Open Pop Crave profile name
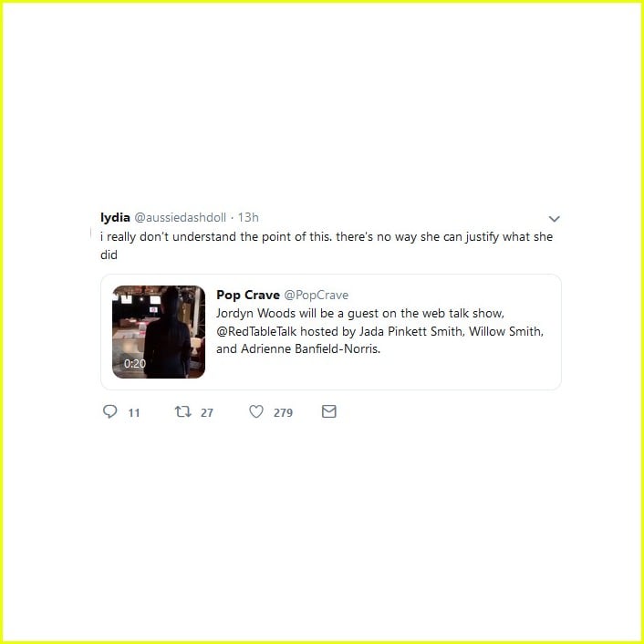This screenshot has width=644, height=644. [x=248, y=295]
